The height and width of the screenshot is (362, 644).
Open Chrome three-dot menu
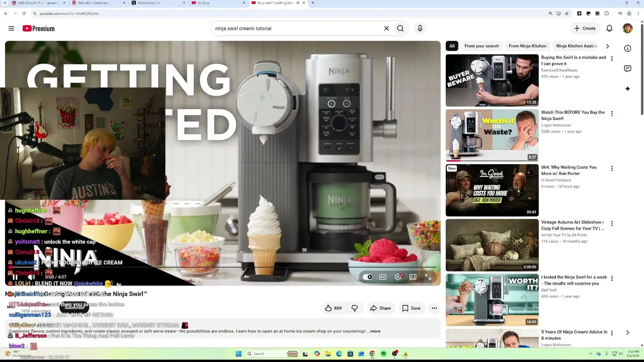click(x=638, y=14)
